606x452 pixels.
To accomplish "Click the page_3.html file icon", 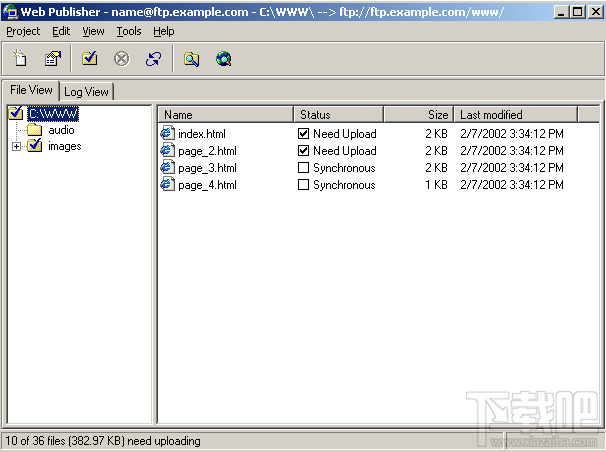I will (167, 168).
